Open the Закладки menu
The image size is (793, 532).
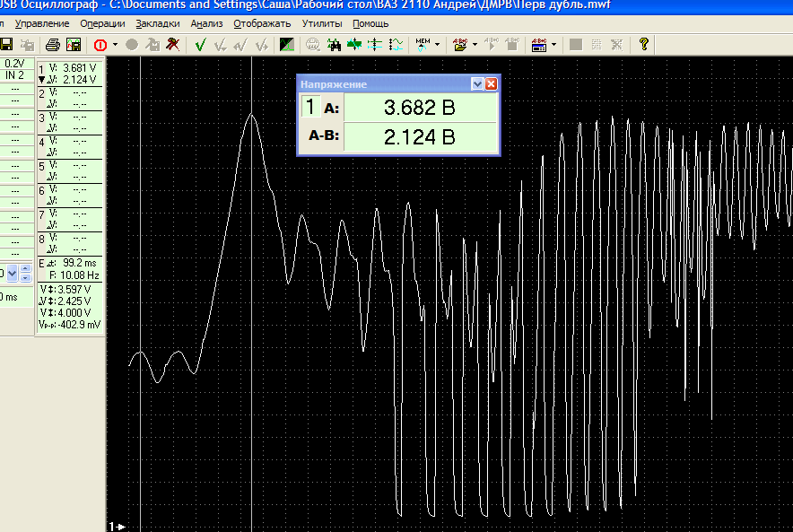point(158,23)
